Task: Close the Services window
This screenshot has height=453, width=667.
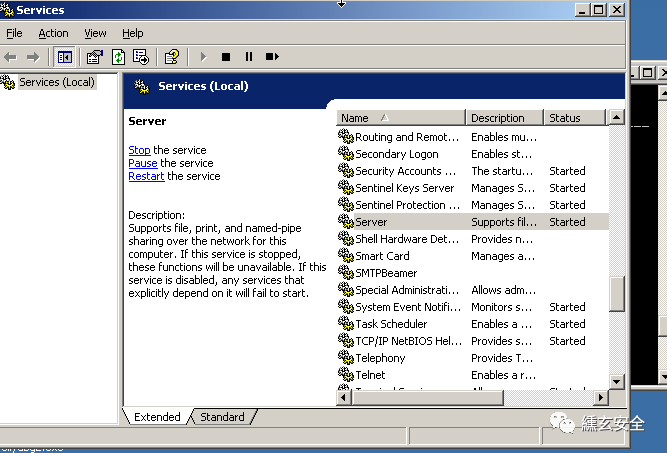Action: click(x=616, y=9)
